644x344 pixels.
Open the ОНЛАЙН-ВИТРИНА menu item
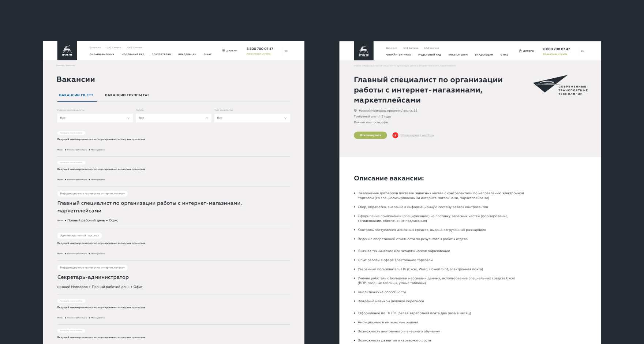[102, 54]
